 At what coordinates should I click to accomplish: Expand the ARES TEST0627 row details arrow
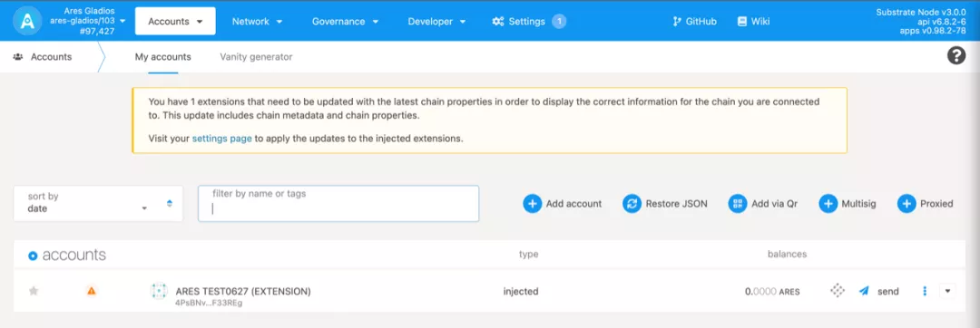pyautogui.click(x=948, y=291)
